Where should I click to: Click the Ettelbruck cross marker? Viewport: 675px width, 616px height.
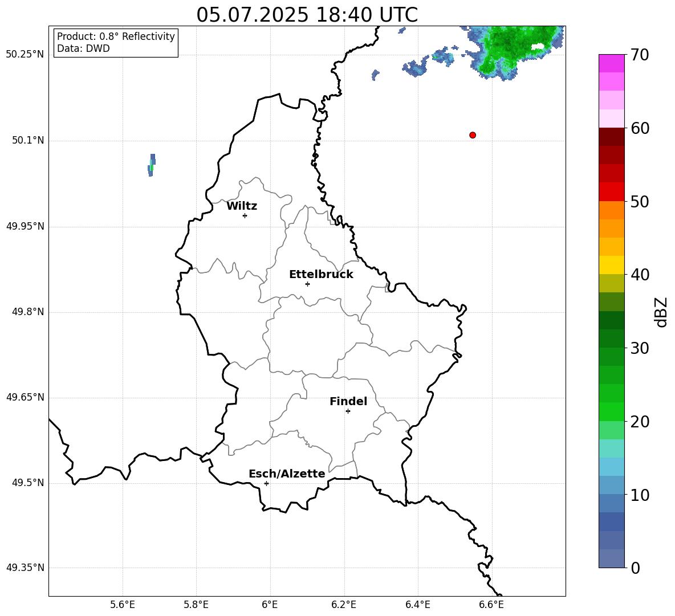pos(307,284)
